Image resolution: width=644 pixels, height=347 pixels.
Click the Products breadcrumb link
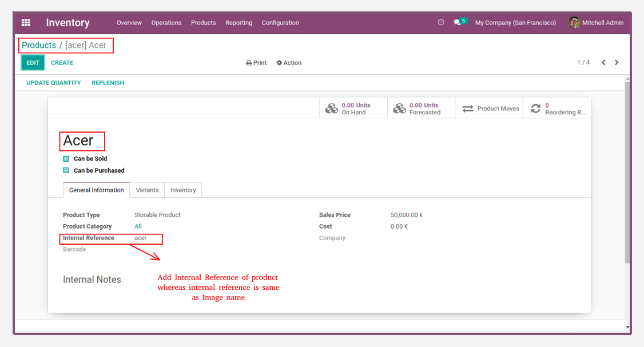pos(39,45)
